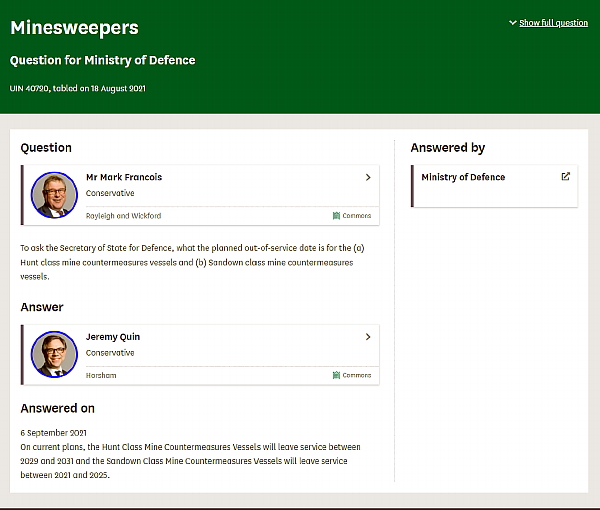
Task: Click Conservative label under Jeremy Quin
Action: (110, 353)
